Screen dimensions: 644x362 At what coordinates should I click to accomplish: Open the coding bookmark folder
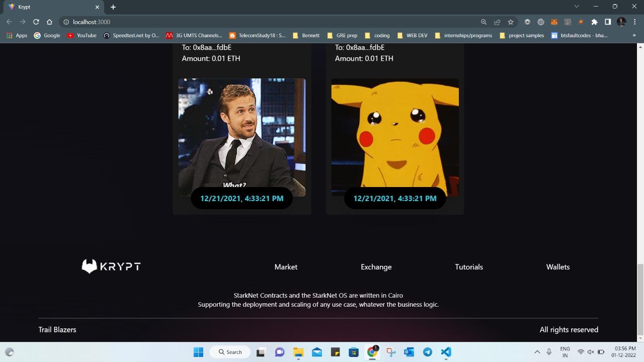[x=377, y=36]
